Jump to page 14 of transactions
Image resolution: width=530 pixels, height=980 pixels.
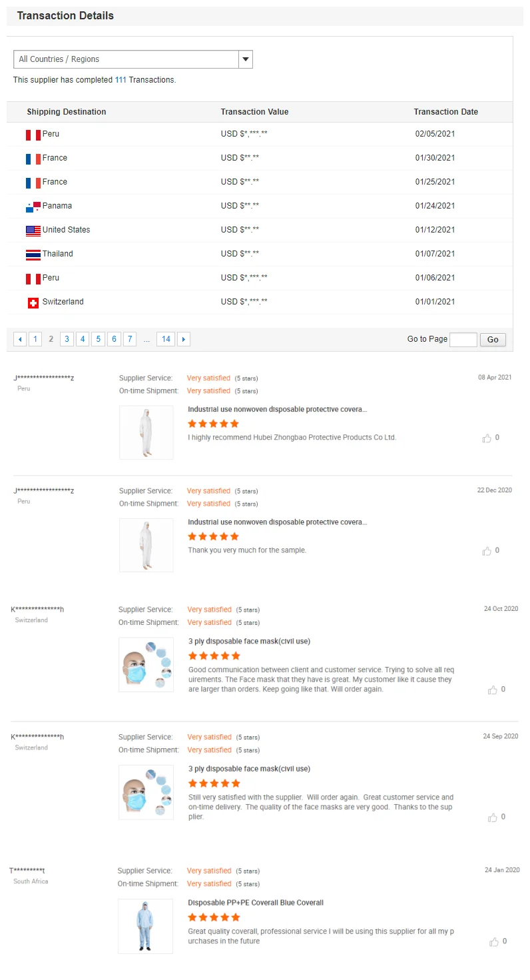coord(166,339)
